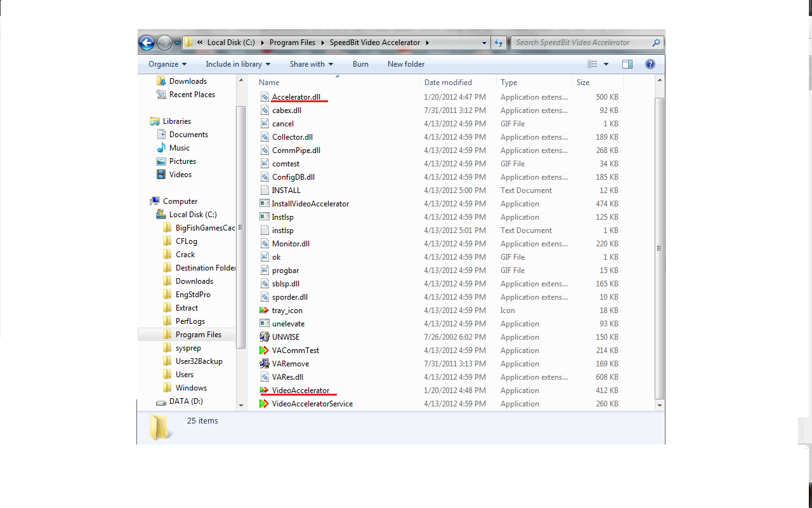
Task: Select the VideoAcceleratorService application icon
Action: tap(265, 404)
